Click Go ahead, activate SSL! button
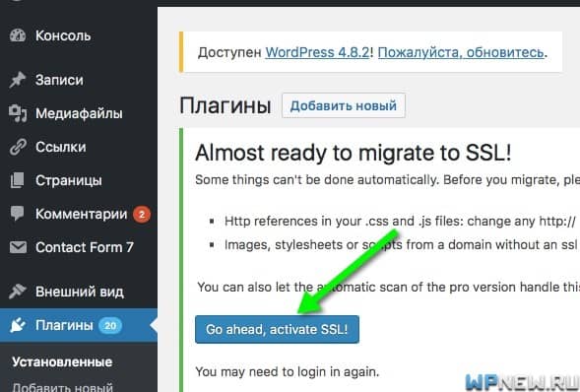Screen dimensions: 580x392 coord(277,329)
